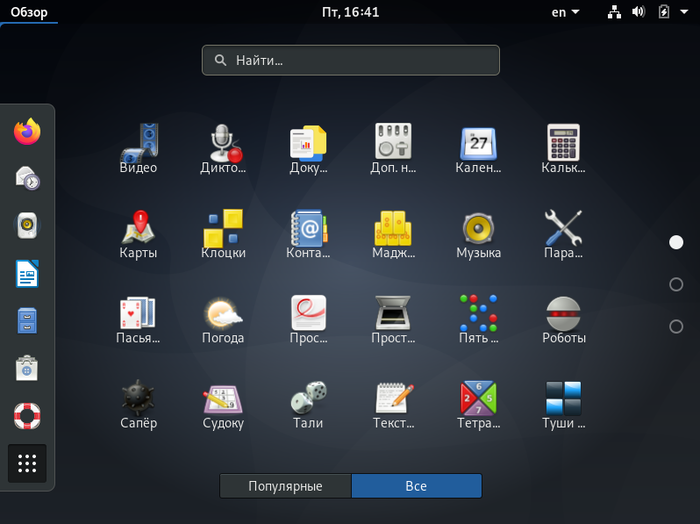Select the second app page indicator
This screenshot has width=700, height=524.
(x=676, y=284)
